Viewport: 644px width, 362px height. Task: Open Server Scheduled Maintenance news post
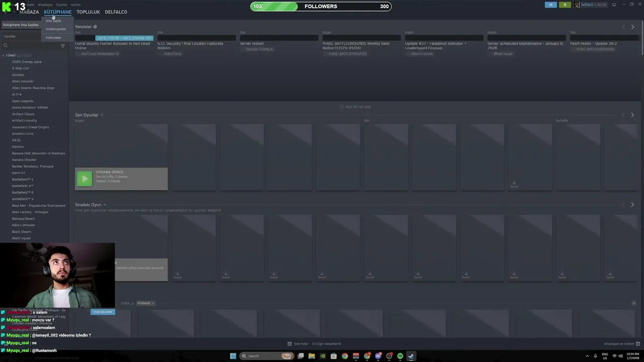[x=525, y=46]
